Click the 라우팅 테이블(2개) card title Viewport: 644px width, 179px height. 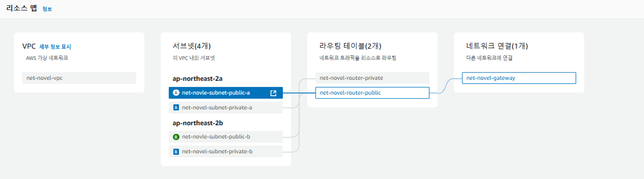[351, 46]
